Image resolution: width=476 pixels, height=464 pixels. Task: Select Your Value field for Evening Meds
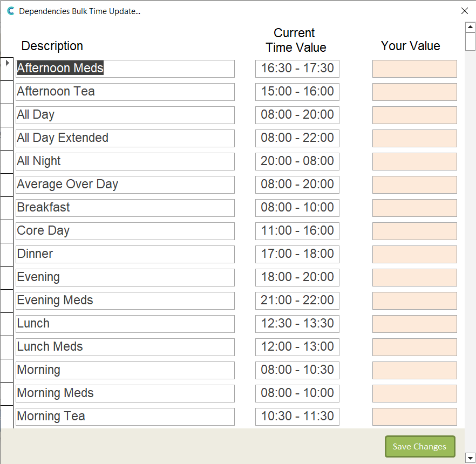pyautogui.click(x=414, y=301)
